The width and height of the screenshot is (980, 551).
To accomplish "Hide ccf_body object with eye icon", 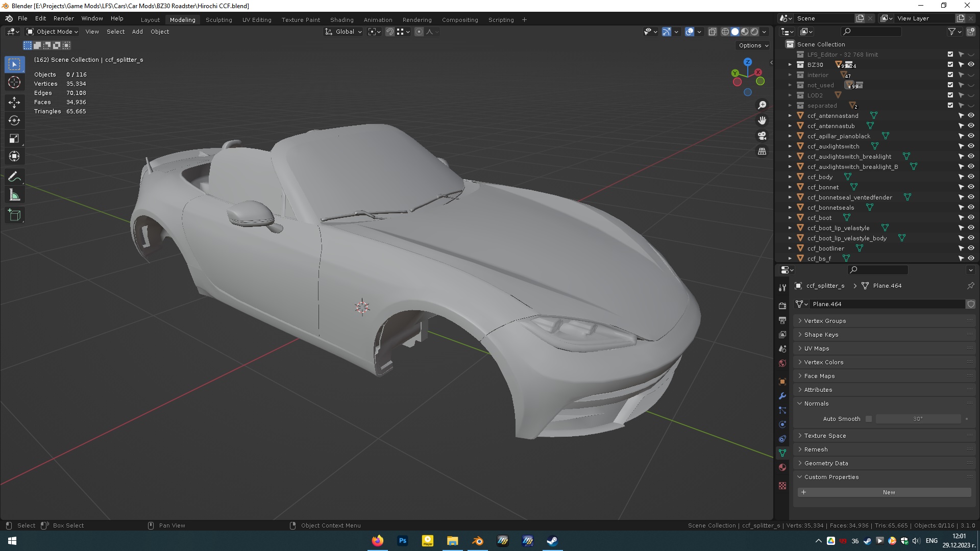I will pos(971,177).
